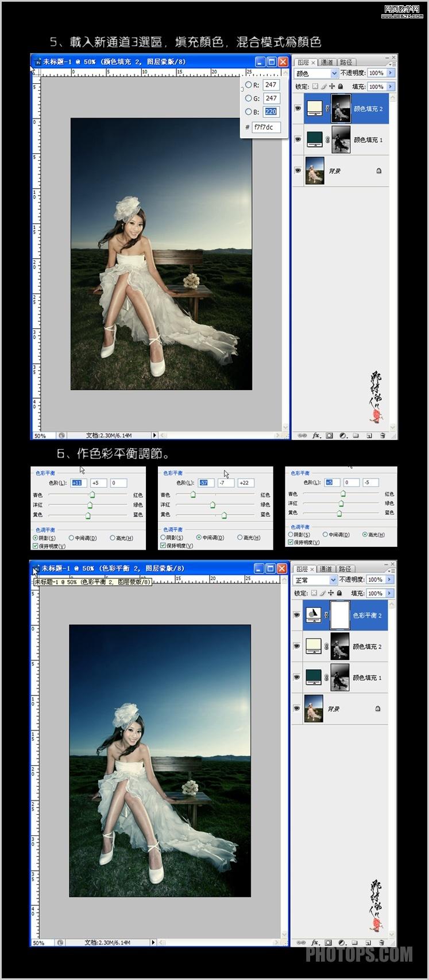Click link layers icon in bottom Layers panel

[x=300, y=942]
